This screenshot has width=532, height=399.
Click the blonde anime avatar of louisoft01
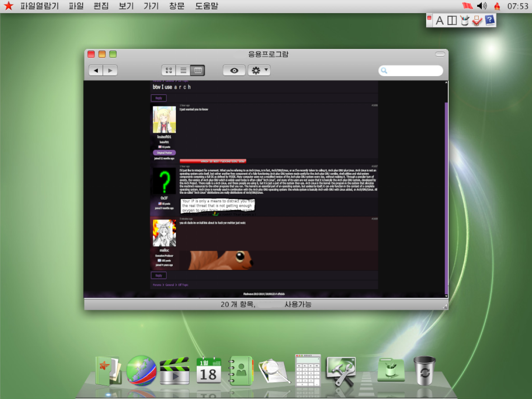(164, 120)
